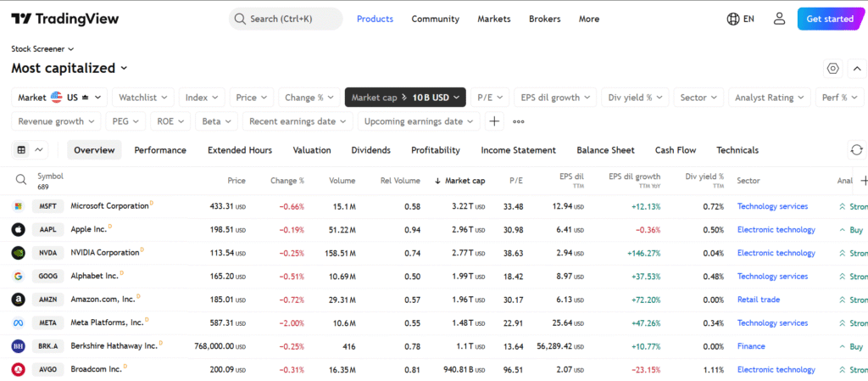
Task: Open the Community menu
Action: (x=435, y=19)
